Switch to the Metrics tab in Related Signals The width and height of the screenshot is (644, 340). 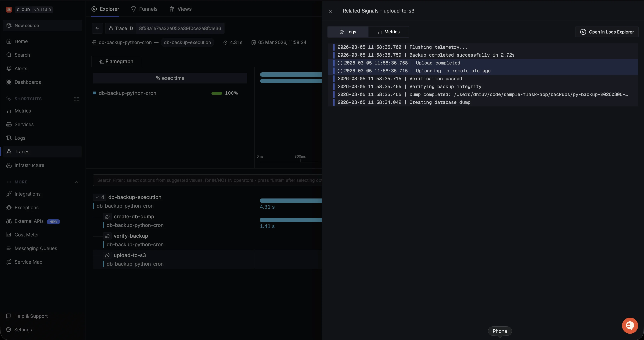tap(389, 32)
